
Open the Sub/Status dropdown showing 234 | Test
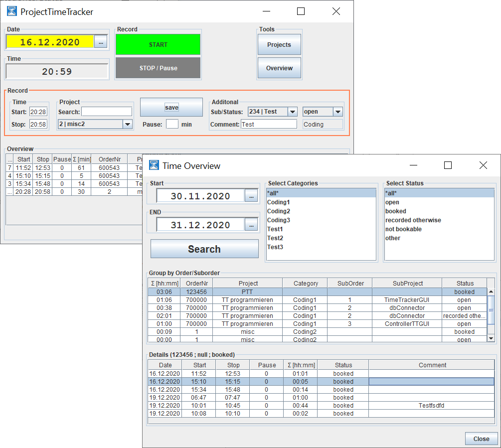tap(293, 112)
